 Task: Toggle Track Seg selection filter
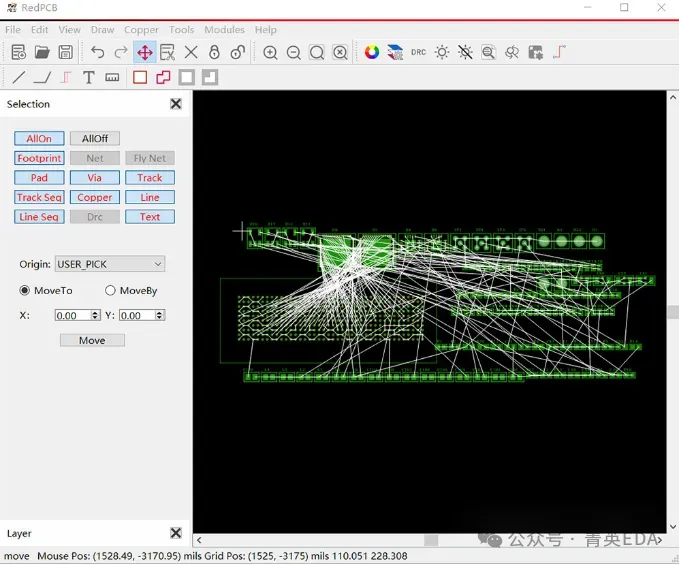point(39,197)
